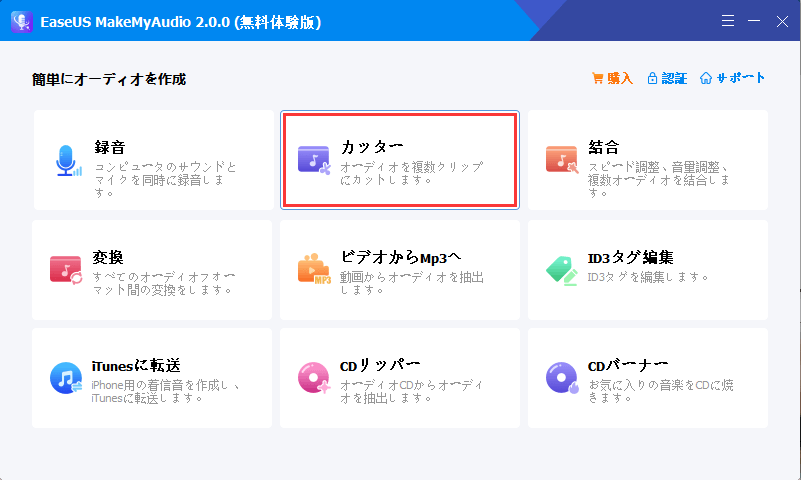Click description お気に入りの音楽をCDに焼きます
This screenshot has width=801, height=480.
[661, 392]
